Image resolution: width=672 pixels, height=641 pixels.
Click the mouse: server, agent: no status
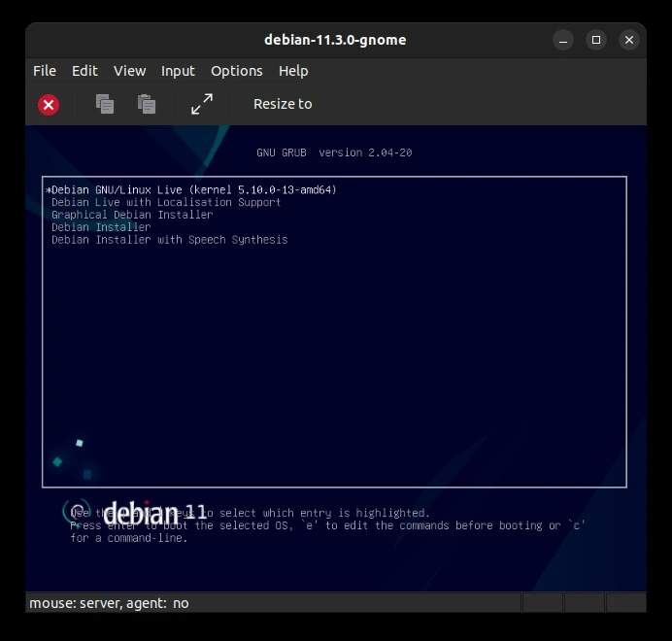pyautogui.click(x=109, y=603)
